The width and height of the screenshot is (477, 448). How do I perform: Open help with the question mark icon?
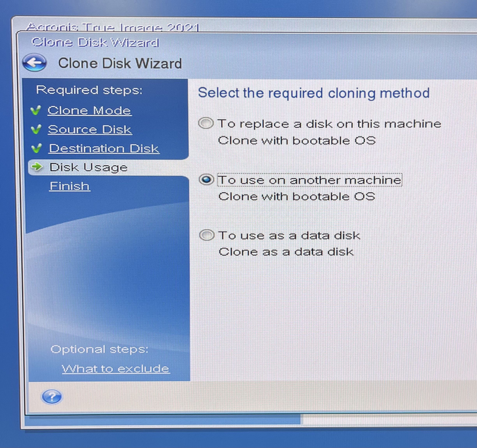[52, 397]
